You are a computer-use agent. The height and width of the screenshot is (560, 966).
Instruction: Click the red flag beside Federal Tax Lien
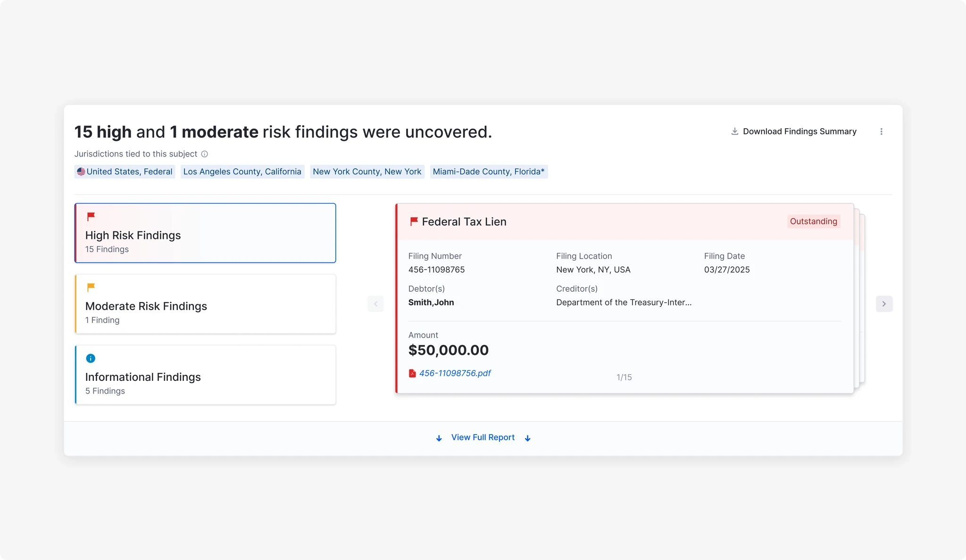click(414, 221)
